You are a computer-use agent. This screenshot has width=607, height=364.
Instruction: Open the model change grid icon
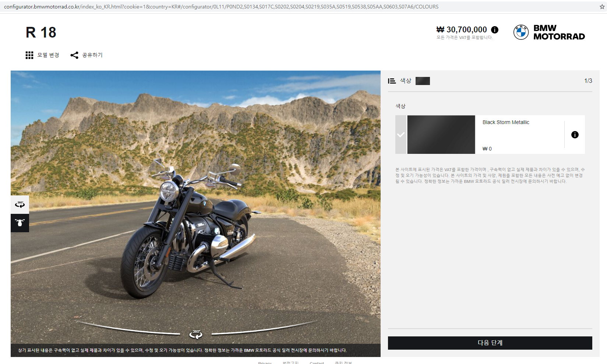[x=29, y=55]
